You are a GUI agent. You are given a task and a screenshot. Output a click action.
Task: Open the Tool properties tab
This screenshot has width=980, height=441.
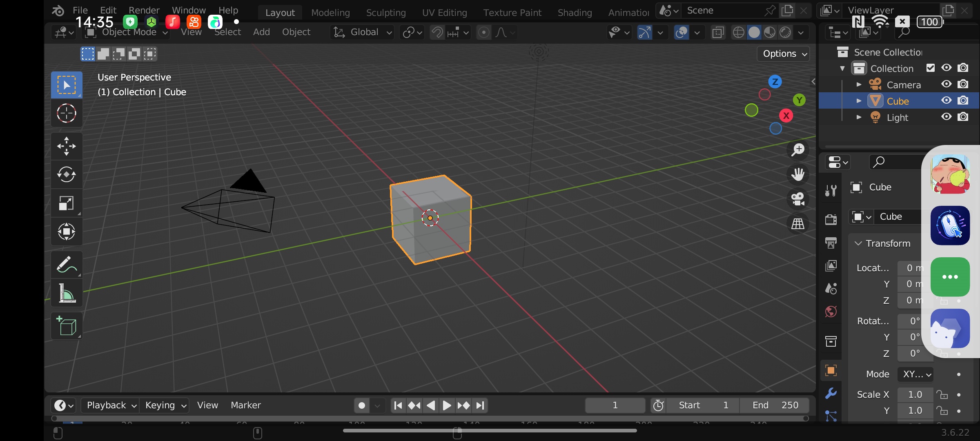coord(831,191)
